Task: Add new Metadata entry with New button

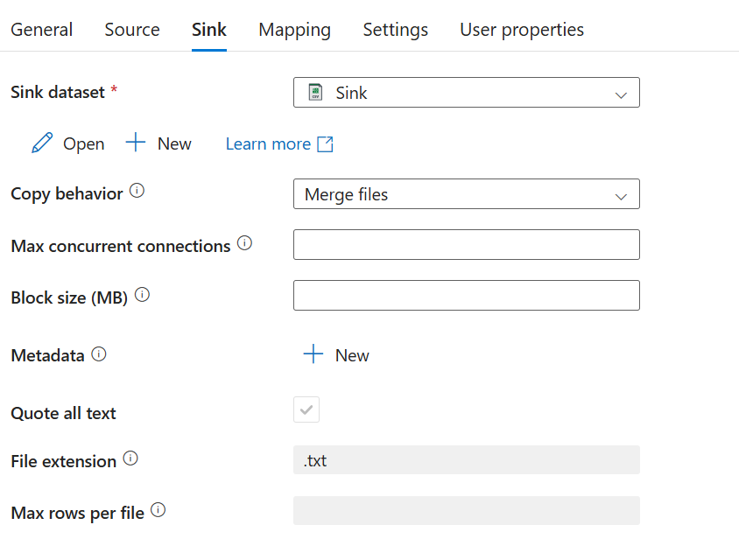Action: tap(336, 354)
